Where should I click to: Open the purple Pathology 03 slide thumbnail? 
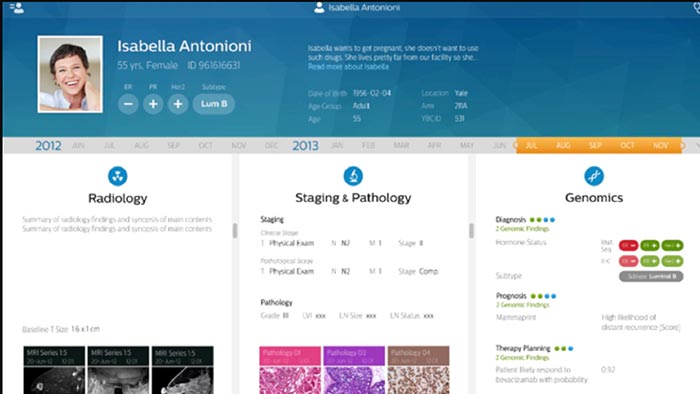354,370
